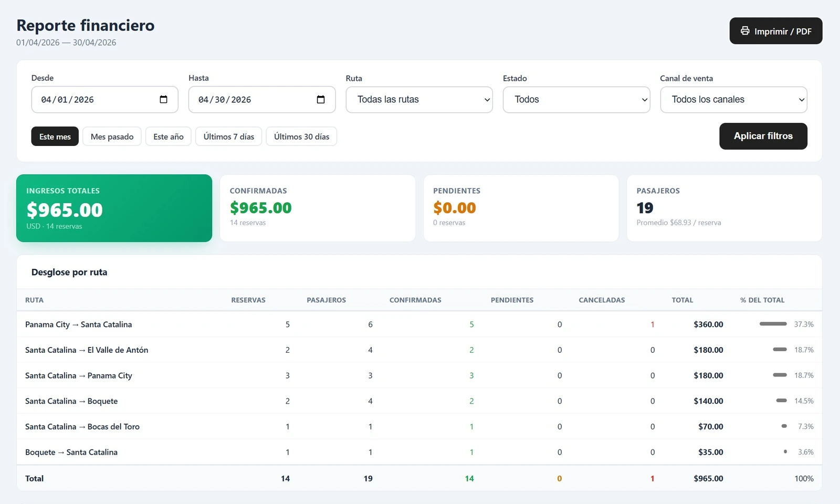Viewport: 840px width, 504px height.
Task: Open the Desde date calendar picker icon
Action: click(x=163, y=99)
